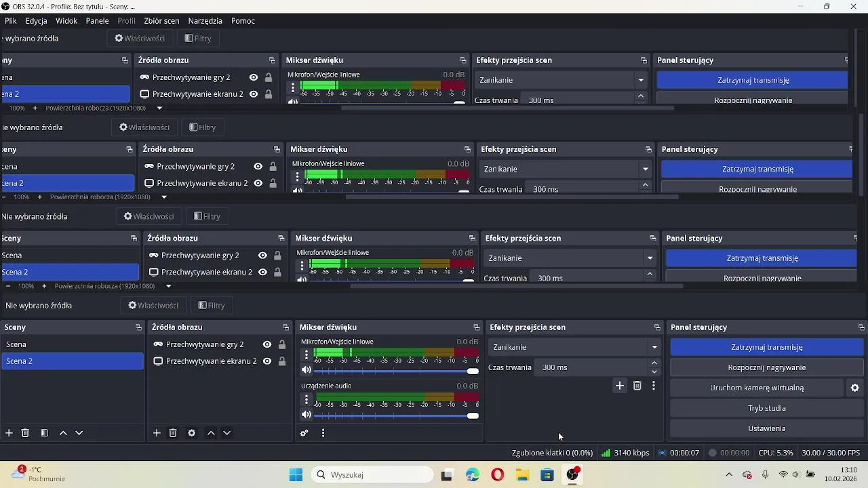
Task: Open Ustawienia from Panel sterujący
Action: click(767, 428)
